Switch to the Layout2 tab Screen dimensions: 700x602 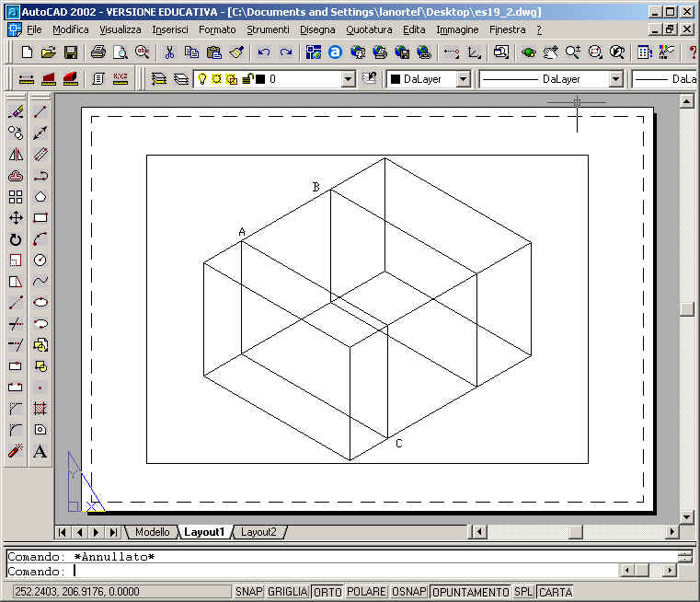(x=258, y=532)
